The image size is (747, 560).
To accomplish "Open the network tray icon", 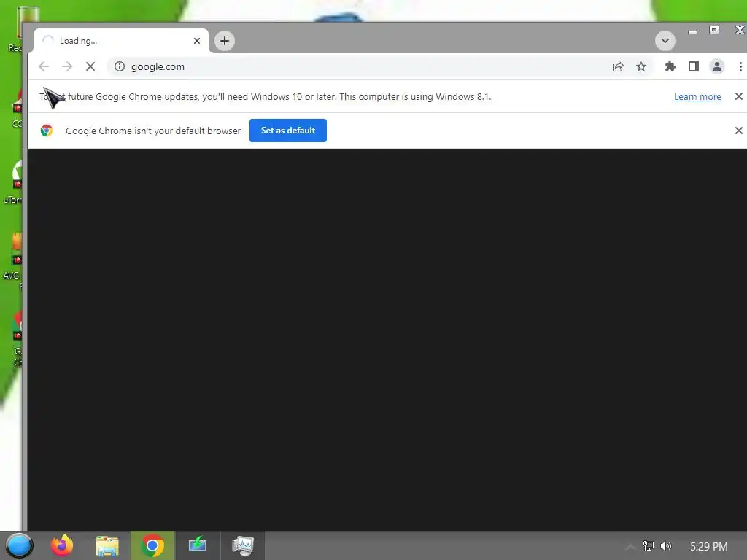I will point(648,546).
